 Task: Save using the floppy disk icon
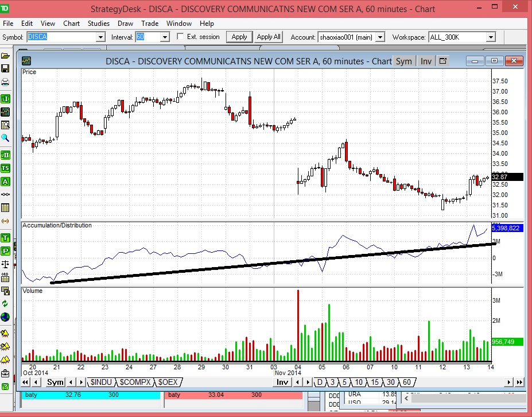(x=5, y=69)
